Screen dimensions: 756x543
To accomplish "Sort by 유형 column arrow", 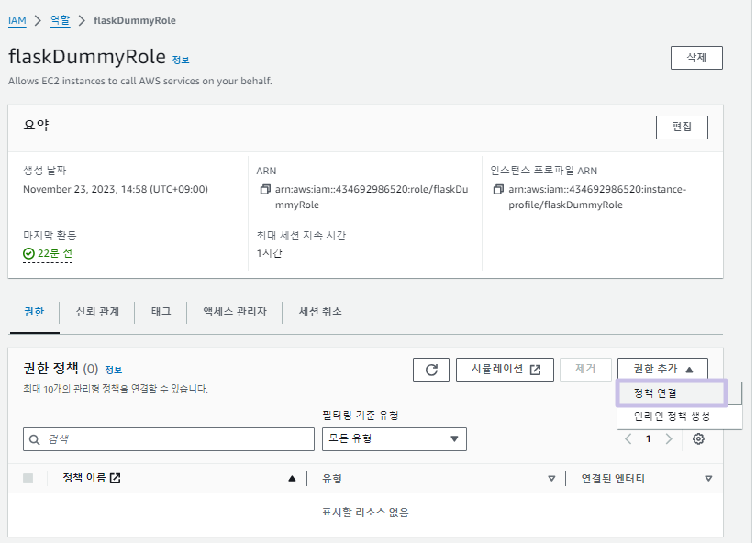I will pos(551,479).
